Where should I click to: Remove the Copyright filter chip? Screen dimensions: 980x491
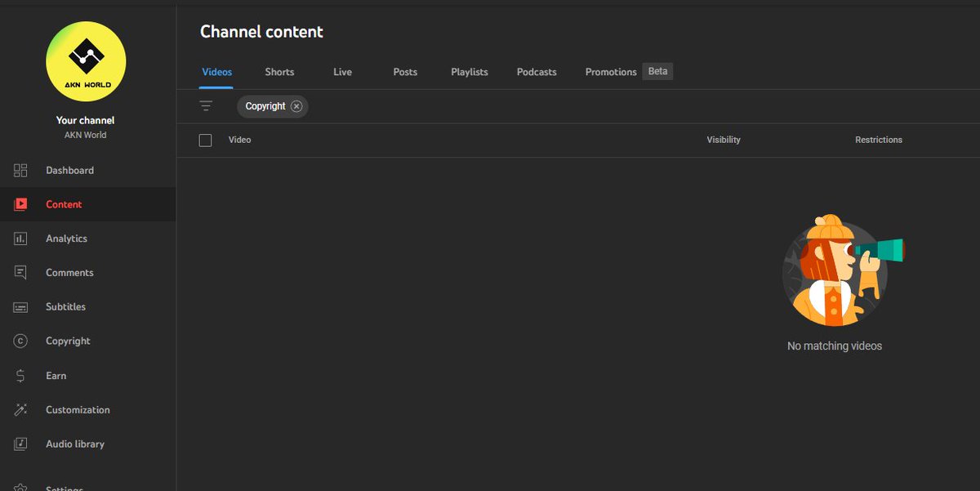click(x=296, y=106)
